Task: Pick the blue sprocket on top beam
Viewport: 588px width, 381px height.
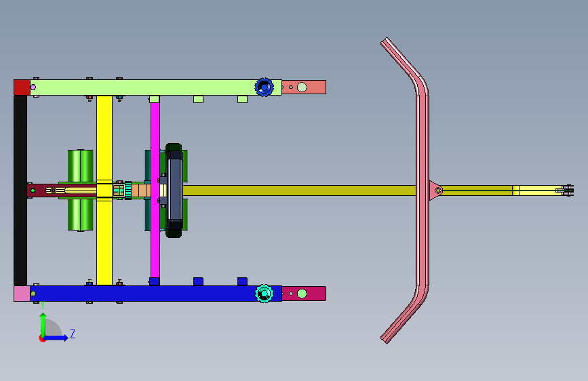Action: [264, 87]
